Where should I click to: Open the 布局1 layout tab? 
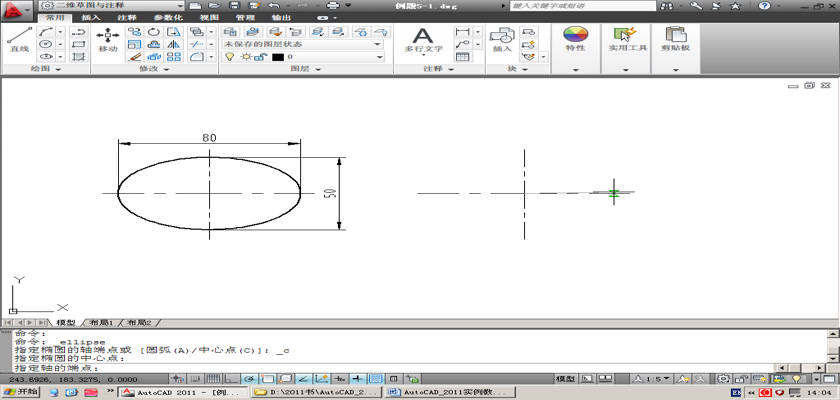tap(101, 323)
